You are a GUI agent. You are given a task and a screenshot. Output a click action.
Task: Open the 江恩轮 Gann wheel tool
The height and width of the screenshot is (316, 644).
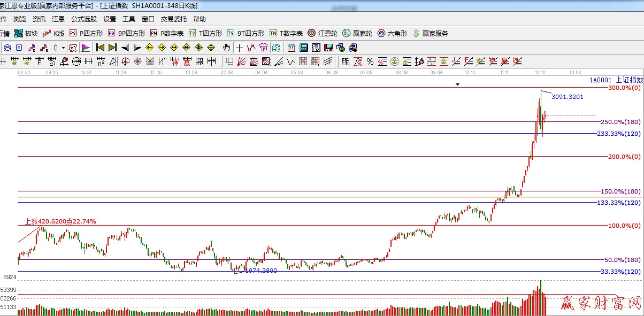(323, 33)
